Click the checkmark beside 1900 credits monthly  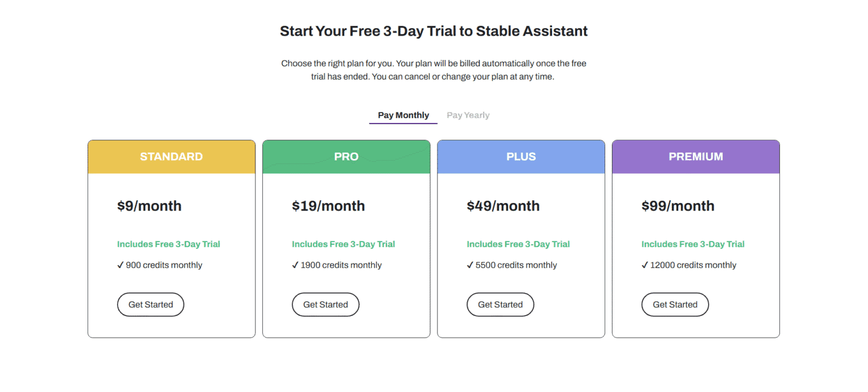pos(295,265)
